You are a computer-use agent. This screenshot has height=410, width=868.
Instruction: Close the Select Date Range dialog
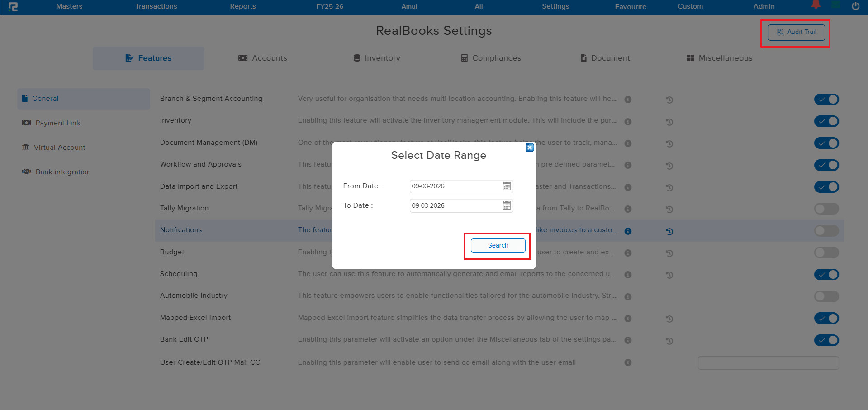click(530, 148)
